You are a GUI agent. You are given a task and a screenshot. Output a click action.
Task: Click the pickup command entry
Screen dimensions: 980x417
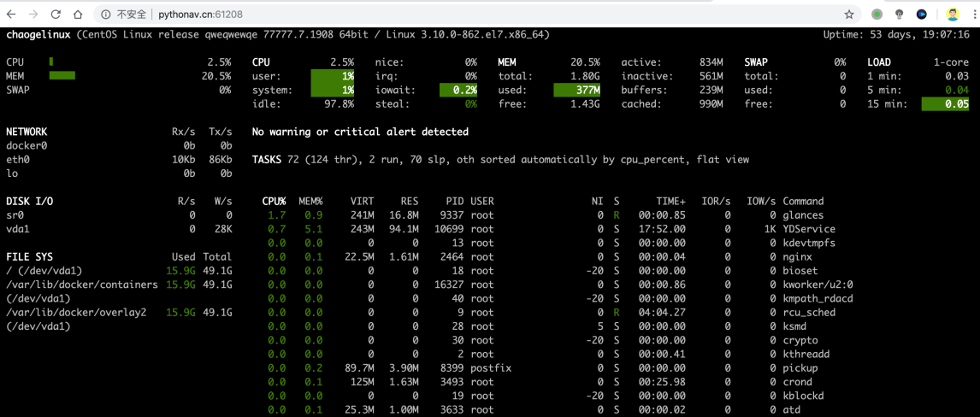(x=800, y=367)
